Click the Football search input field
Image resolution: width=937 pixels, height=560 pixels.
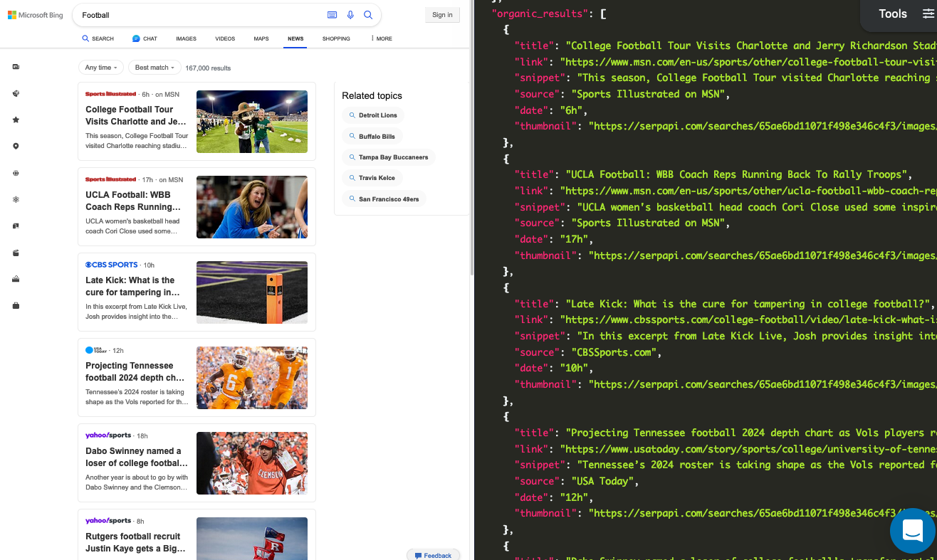point(199,15)
